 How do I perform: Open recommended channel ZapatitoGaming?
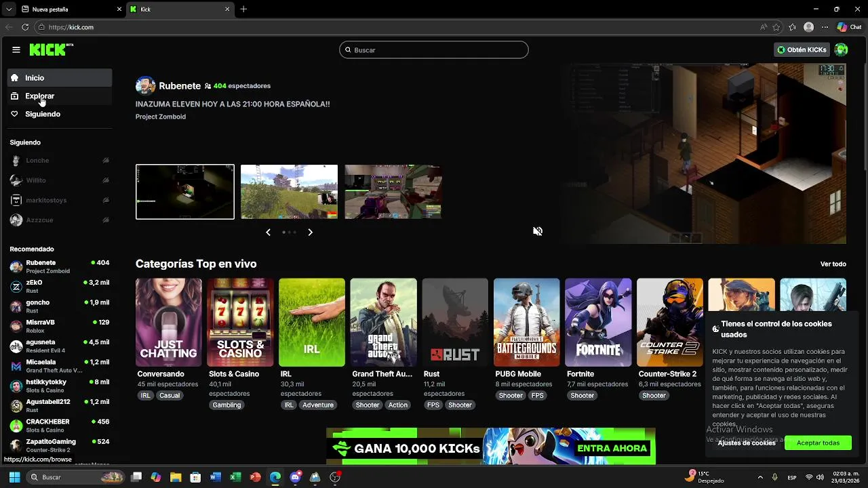tap(60, 445)
